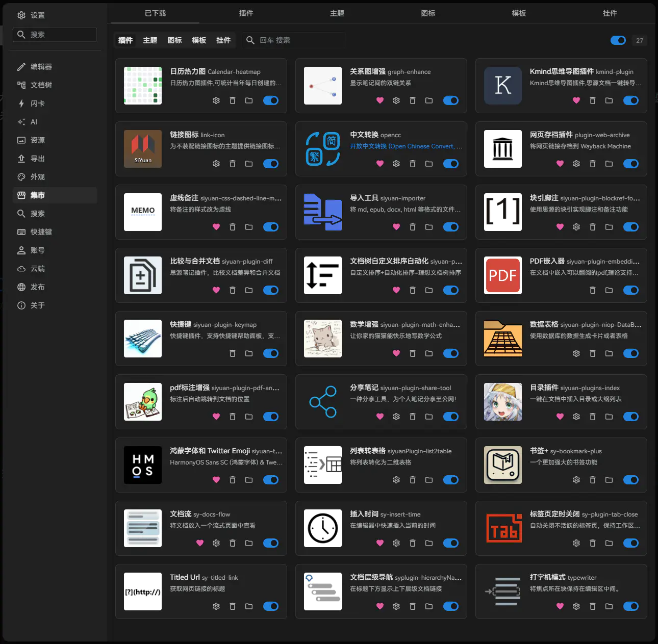This screenshot has width=658, height=644.
Task: Open settings gear for the 文档流 plugin
Action: pyautogui.click(x=216, y=543)
